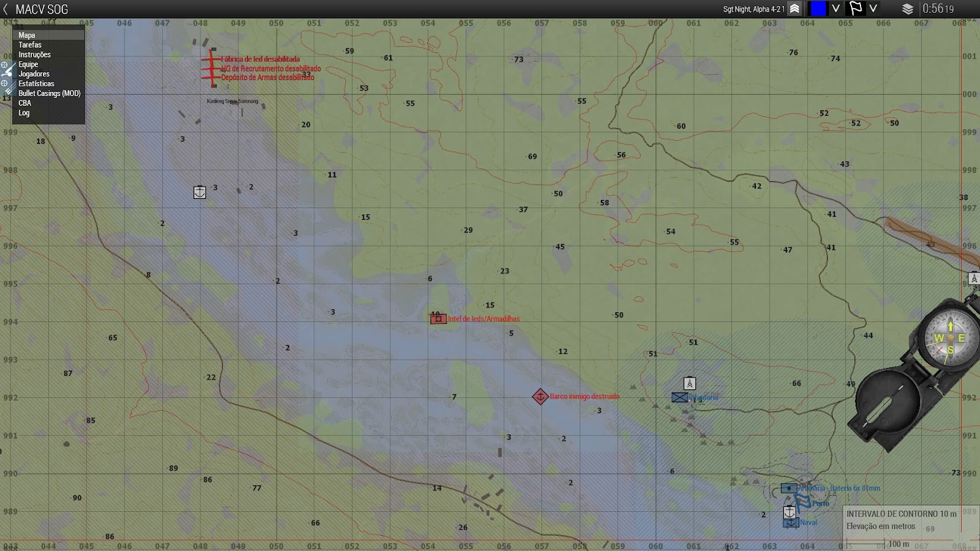The height and width of the screenshot is (551, 980).
Task: Click the Naval marker label
Action: [809, 523]
